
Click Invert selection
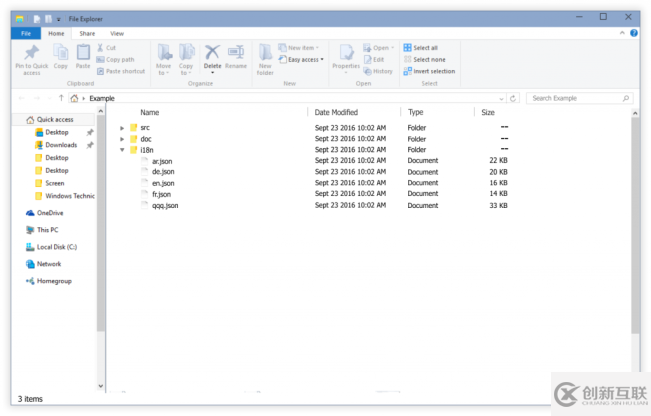coord(429,71)
